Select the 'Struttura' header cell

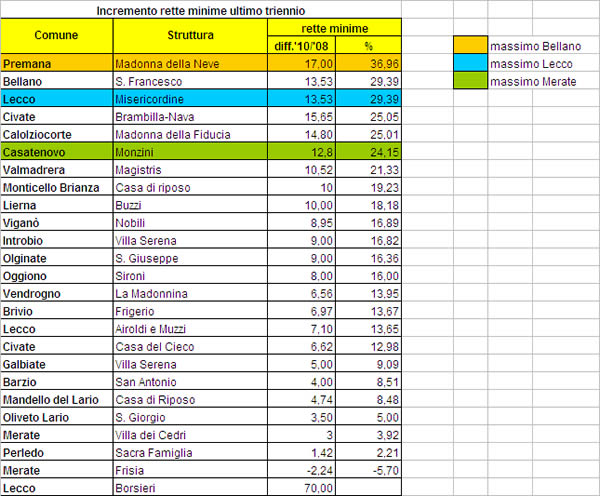point(190,36)
